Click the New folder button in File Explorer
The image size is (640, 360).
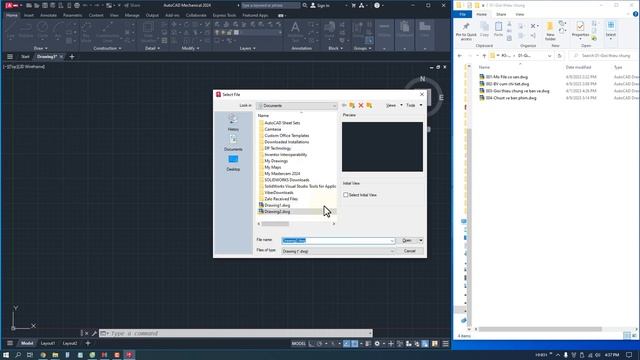[x=550, y=31]
